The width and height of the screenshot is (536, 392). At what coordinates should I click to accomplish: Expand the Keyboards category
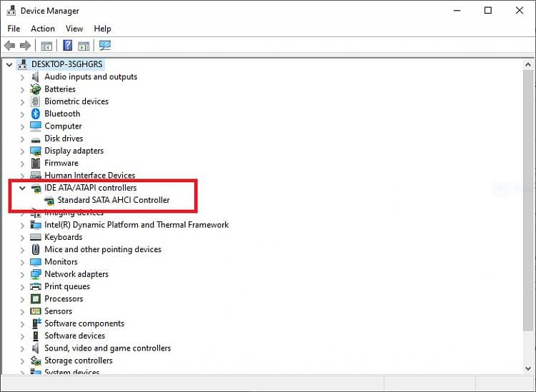pyautogui.click(x=22, y=237)
